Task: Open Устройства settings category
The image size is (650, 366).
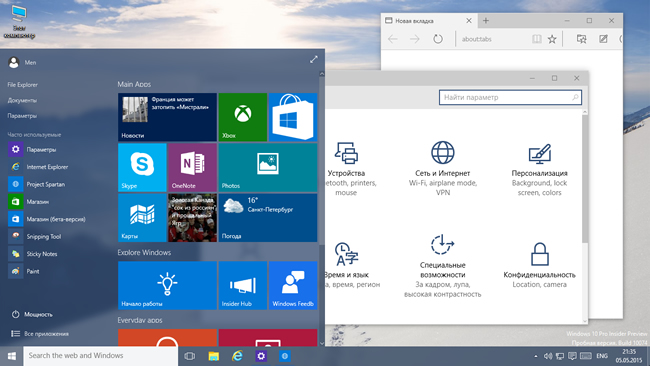Action: click(x=346, y=169)
